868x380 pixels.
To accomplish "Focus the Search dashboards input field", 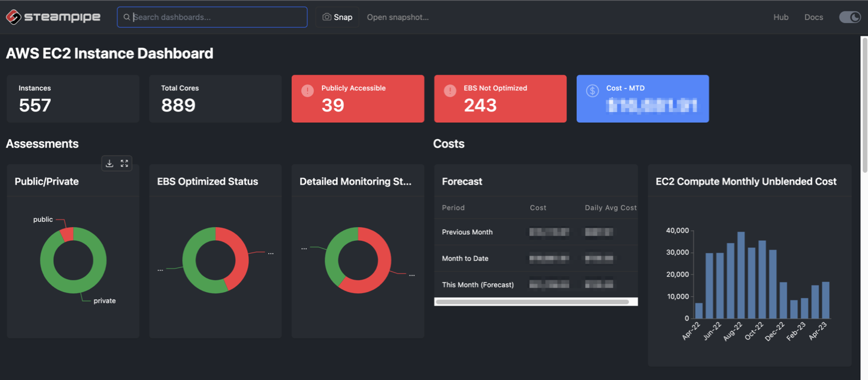I will click(218, 17).
